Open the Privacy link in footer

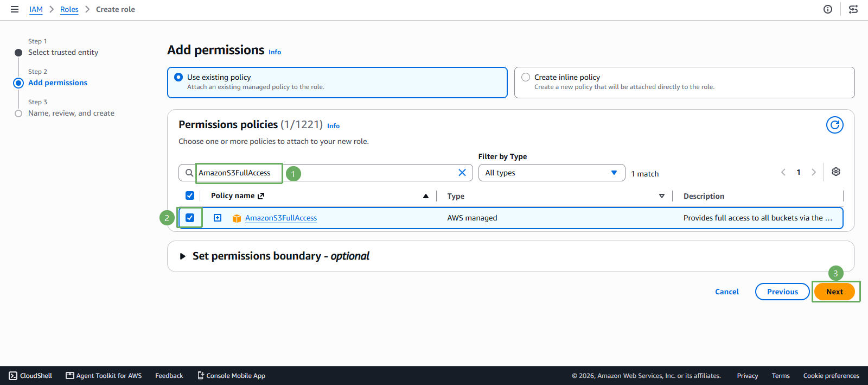[x=748, y=376]
